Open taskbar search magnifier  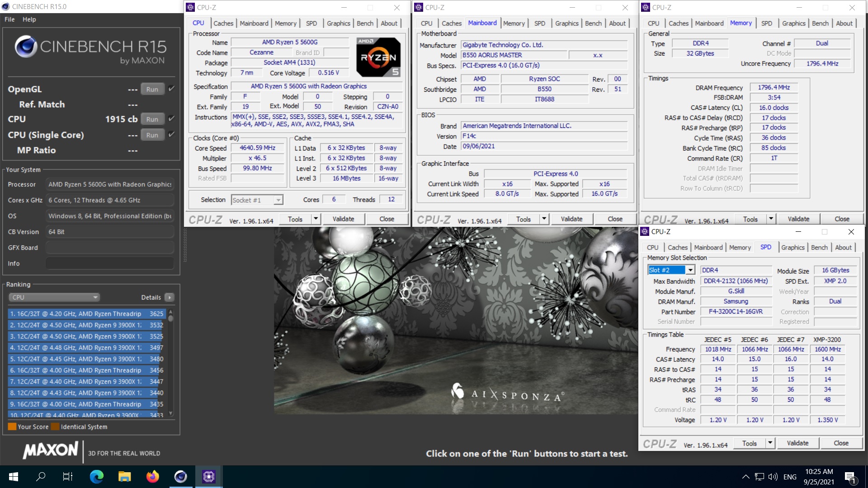point(41,477)
